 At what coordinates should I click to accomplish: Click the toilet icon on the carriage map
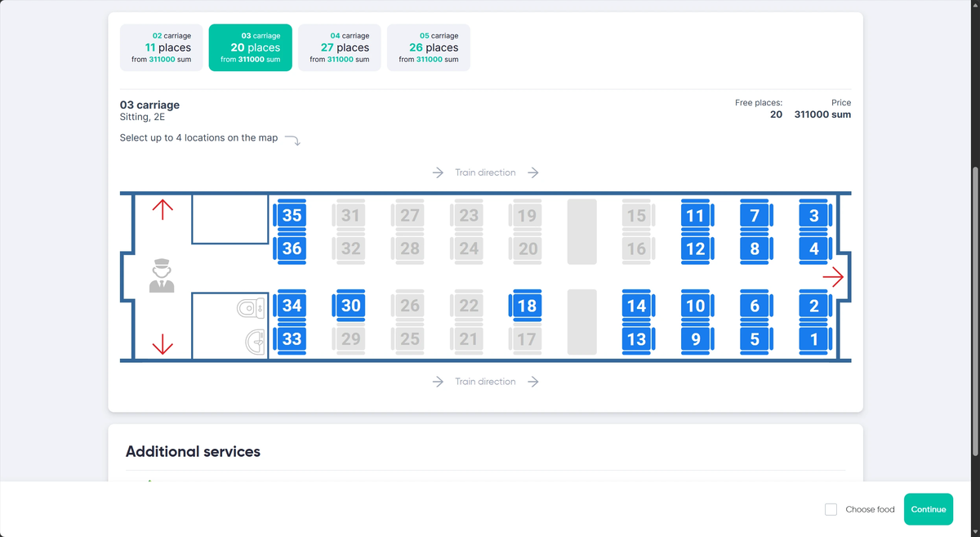click(x=251, y=308)
